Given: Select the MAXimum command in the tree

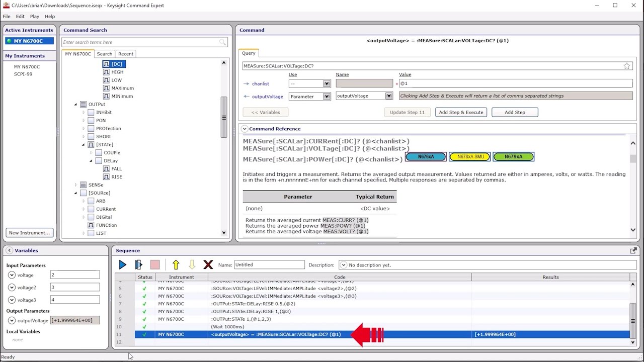Looking at the screenshot, I should pyautogui.click(x=118, y=88).
